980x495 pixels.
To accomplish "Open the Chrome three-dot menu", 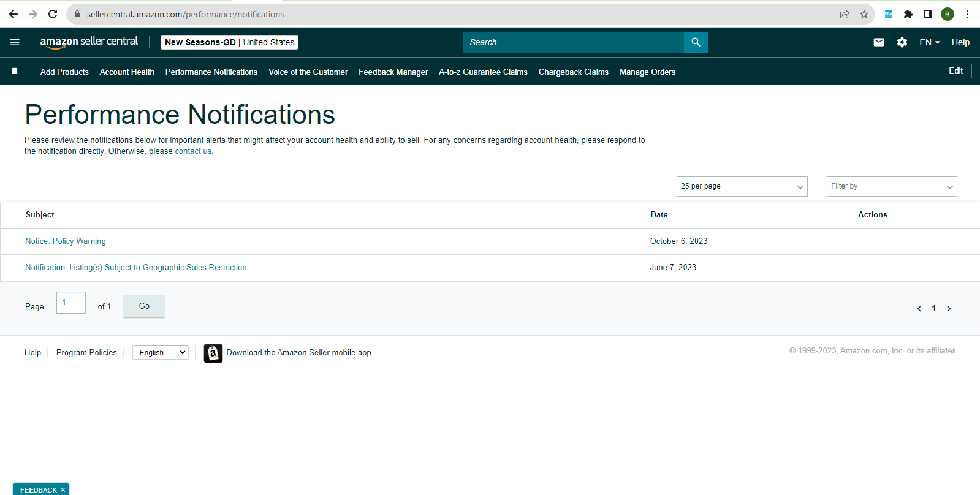I will (967, 14).
